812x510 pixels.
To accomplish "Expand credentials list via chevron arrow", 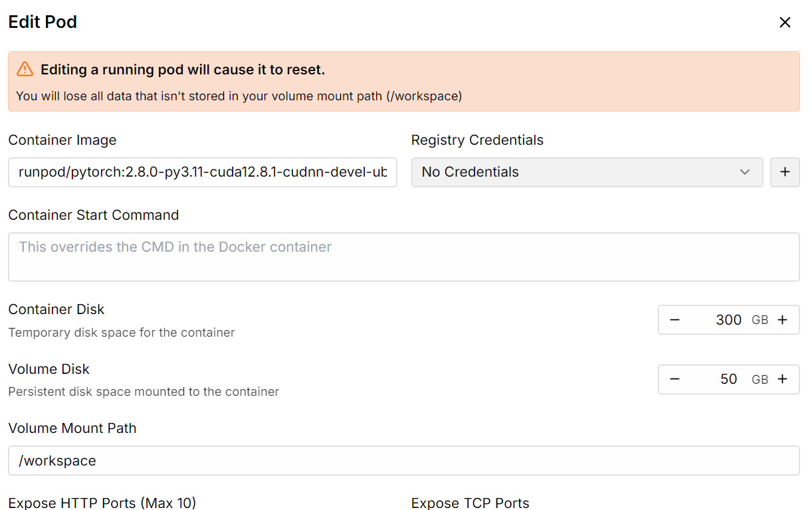I will 745,172.
